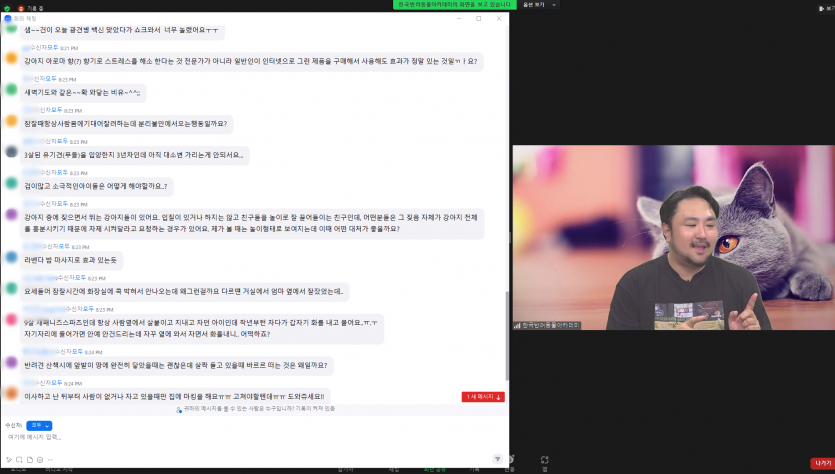Select the message starting 새벽기도와 같은

click(83, 93)
